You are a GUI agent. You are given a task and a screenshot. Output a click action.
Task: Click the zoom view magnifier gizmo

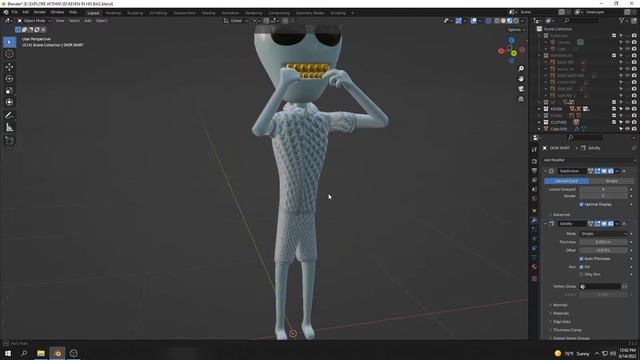coord(521,69)
